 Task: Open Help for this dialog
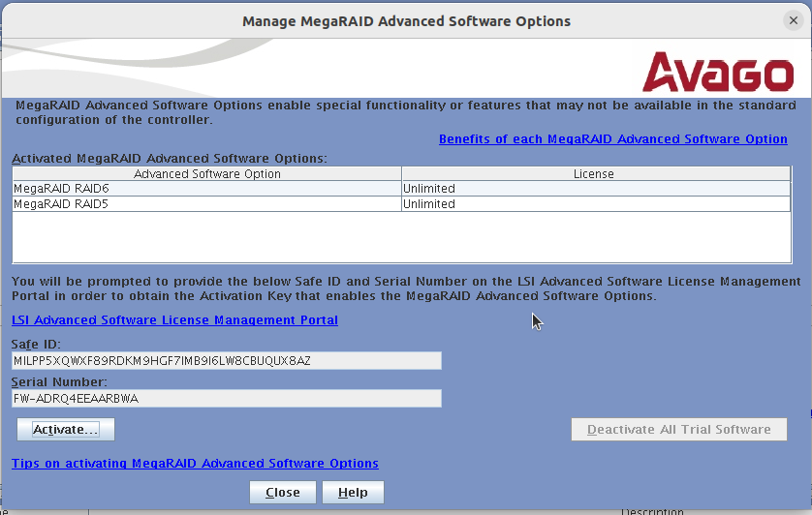tap(353, 492)
